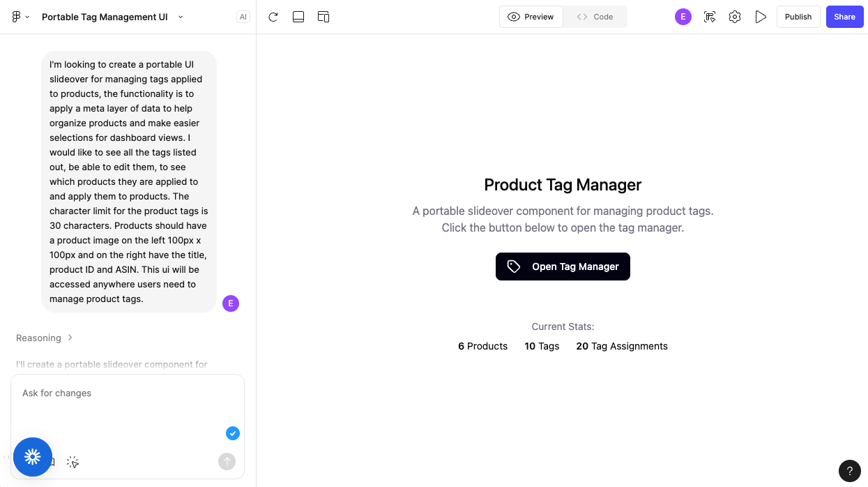Open the help question mark button

click(849, 471)
